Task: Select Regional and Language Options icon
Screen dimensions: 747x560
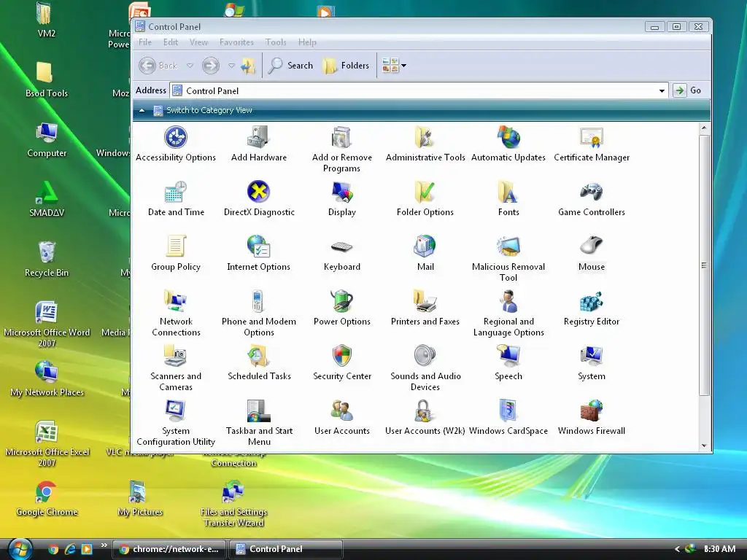Action: [508, 301]
